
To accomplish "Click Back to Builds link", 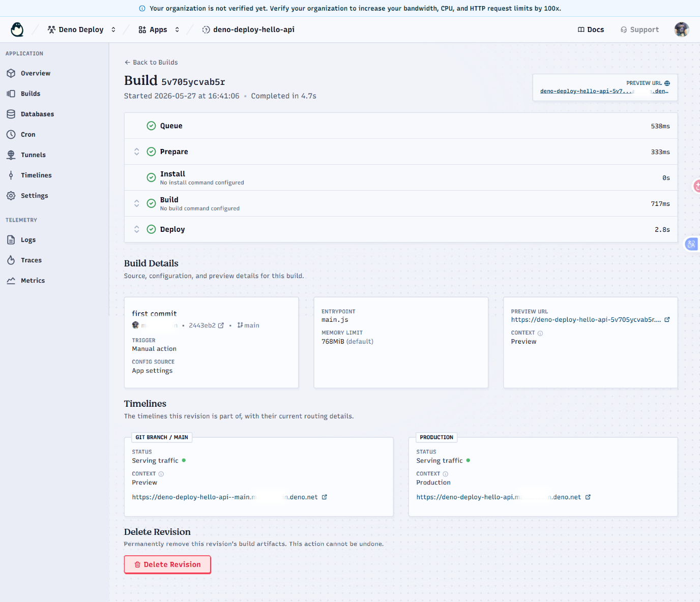I will point(151,63).
